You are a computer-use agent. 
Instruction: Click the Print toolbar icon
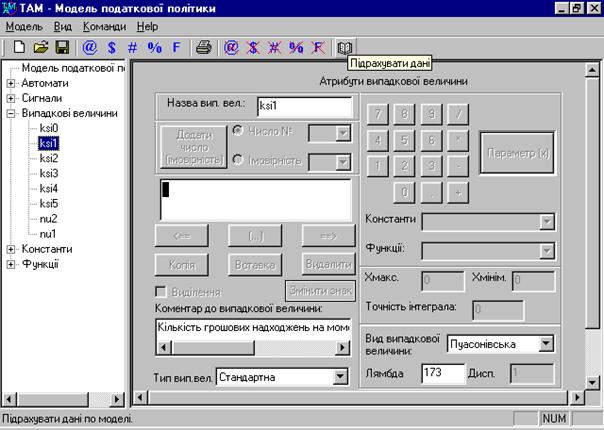coord(204,47)
